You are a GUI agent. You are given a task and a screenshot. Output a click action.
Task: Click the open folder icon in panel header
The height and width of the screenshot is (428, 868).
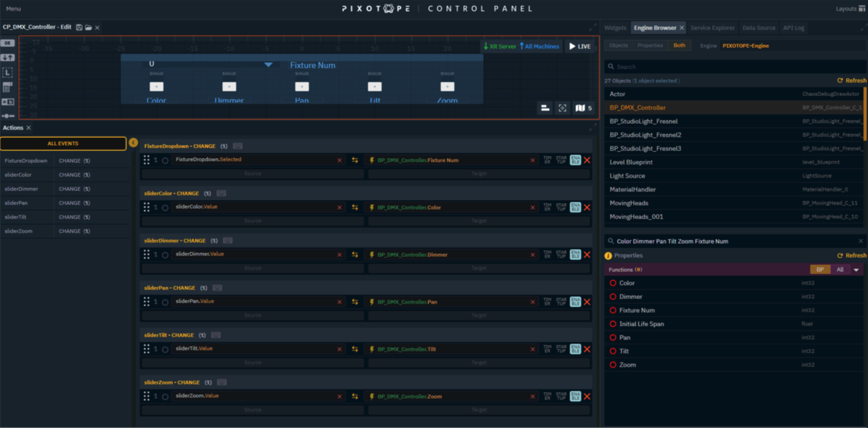tap(88, 28)
